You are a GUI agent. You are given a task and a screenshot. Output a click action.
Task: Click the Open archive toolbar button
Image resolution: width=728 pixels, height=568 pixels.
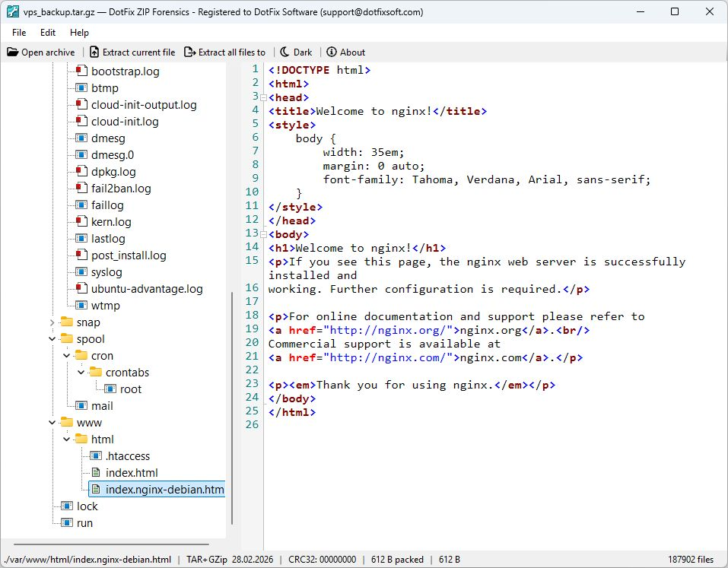(x=41, y=52)
